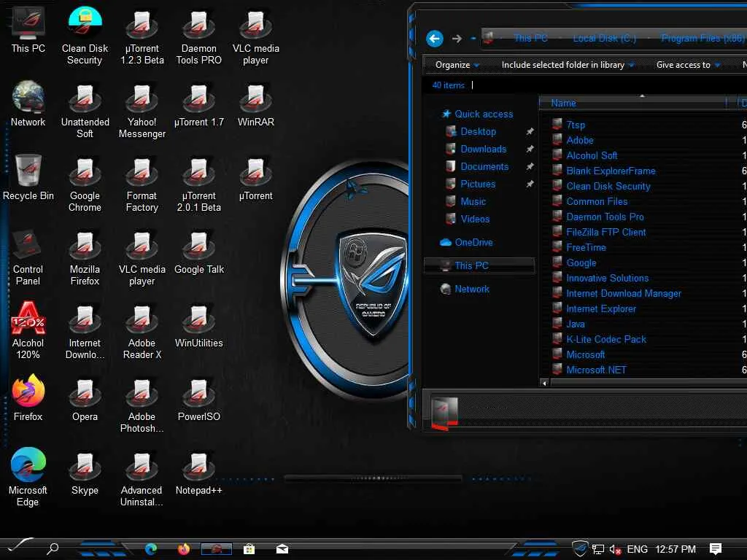747x560 pixels.
Task: Launch Google Chrome desktop shortcut
Action: tap(85, 184)
